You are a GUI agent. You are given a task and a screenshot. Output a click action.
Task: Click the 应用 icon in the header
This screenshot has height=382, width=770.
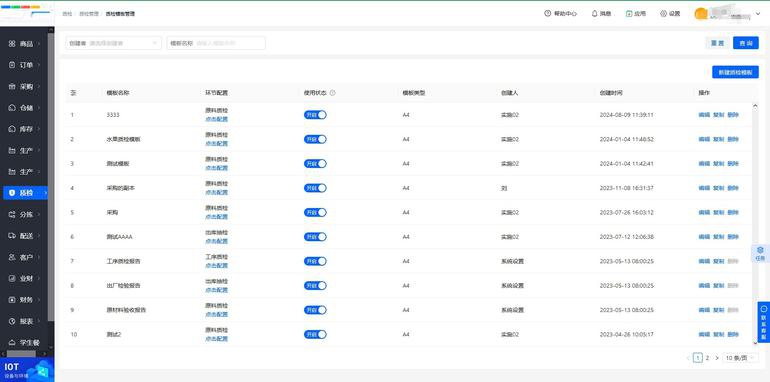point(629,14)
